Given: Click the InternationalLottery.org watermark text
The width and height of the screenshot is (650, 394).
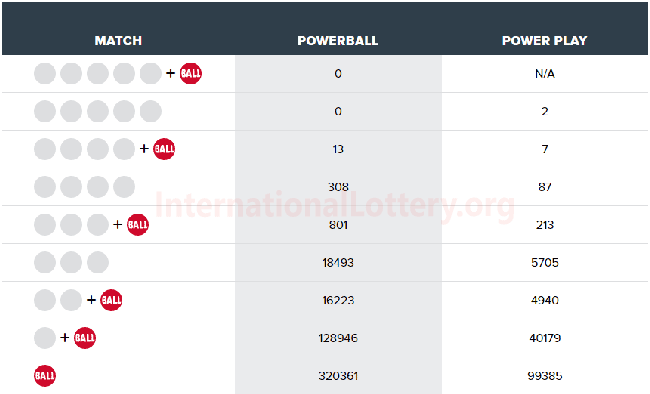Looking at the screenshot, I should (x=335, y=206).
